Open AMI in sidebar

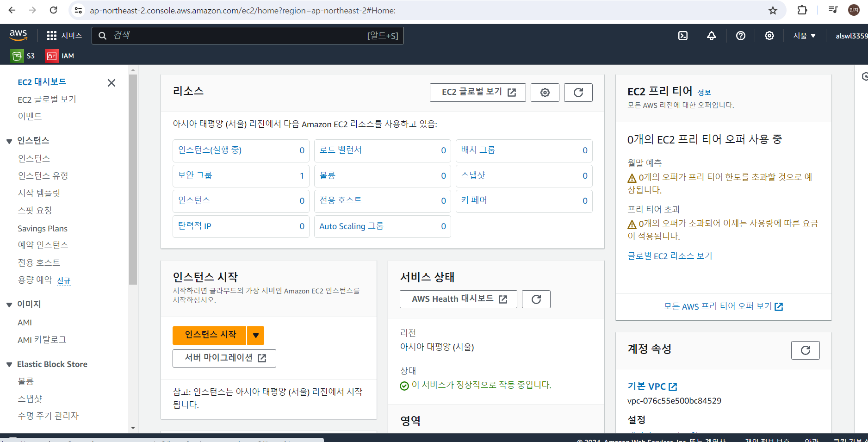(x=25, y=323)
